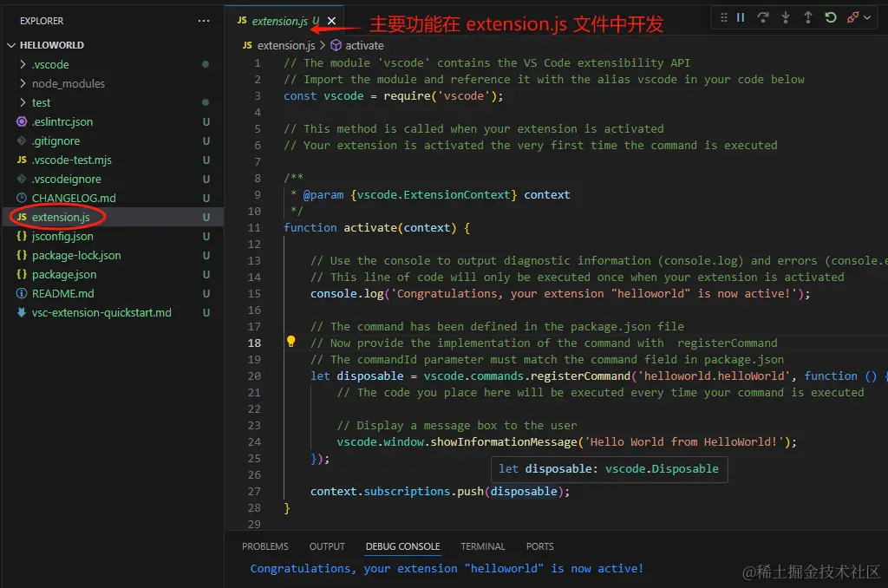Click the debug Step Out icon

click(x=808, y=17)
